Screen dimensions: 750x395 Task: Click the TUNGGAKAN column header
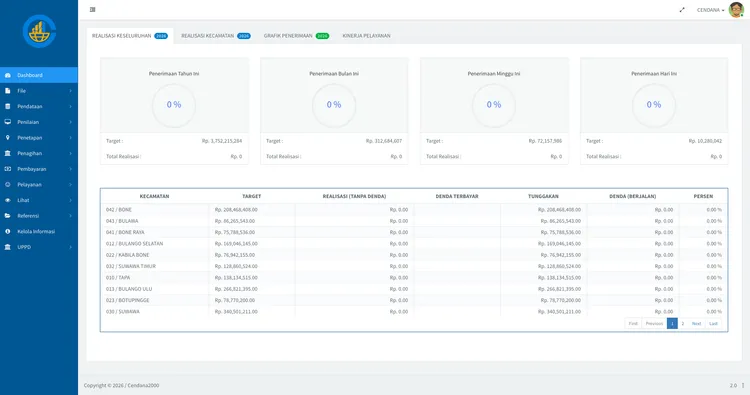click(x=543, y=196)
